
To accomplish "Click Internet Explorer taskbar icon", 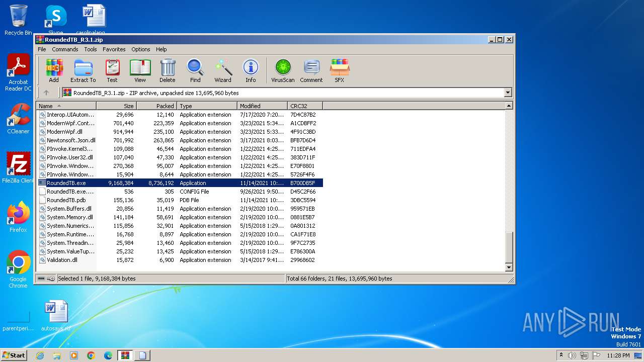I will (40, 355).
